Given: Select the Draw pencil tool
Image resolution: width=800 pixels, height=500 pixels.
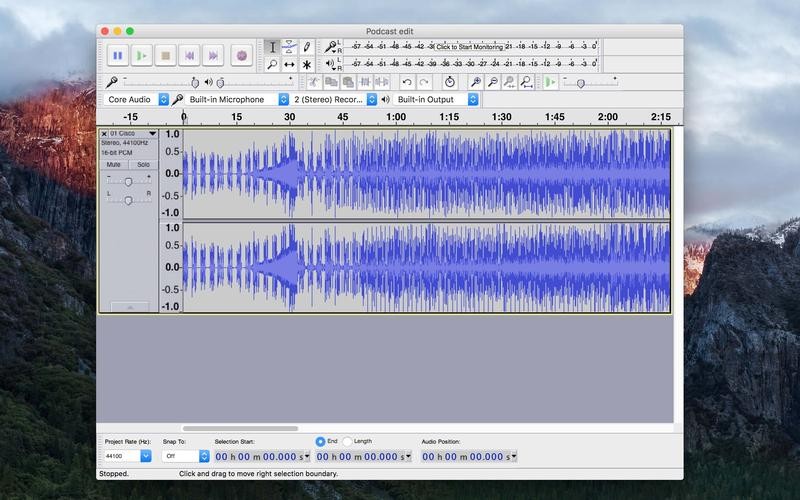Looking at the screenshot, I should point(307,47).
